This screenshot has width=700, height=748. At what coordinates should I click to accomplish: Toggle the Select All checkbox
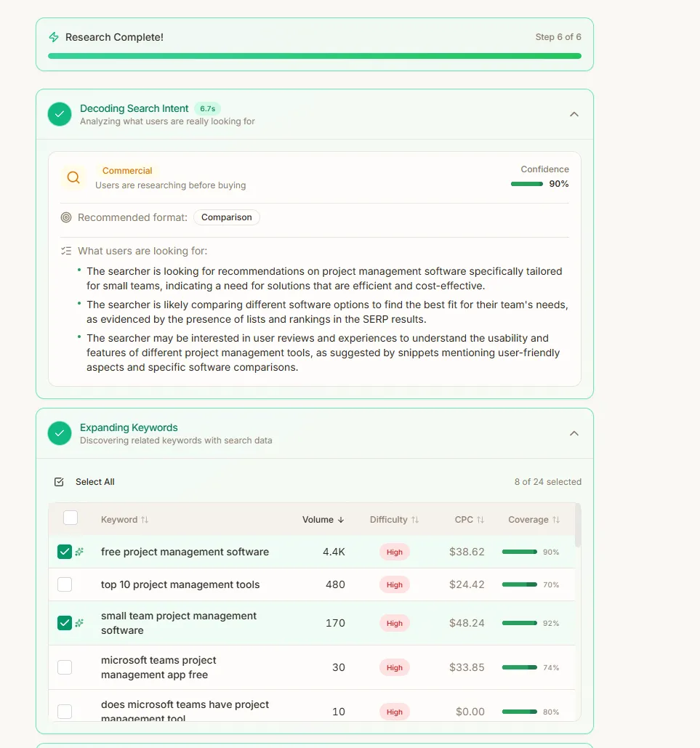[58, 481]
